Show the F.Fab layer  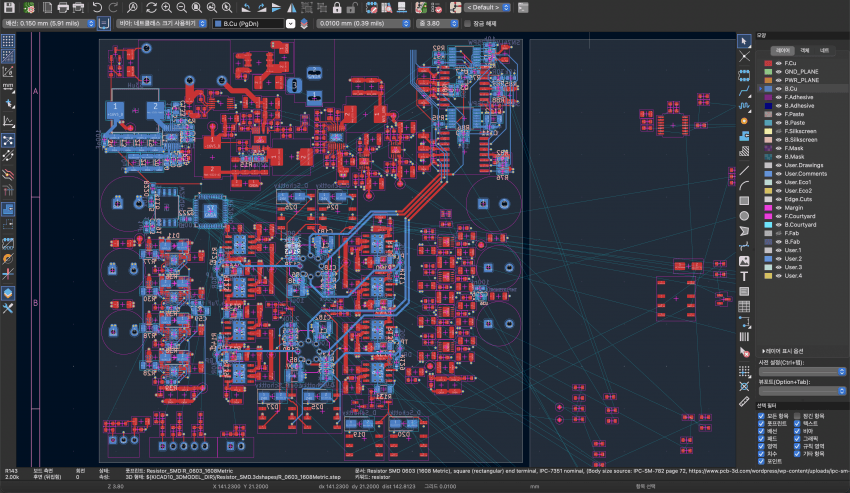(778, 233)
